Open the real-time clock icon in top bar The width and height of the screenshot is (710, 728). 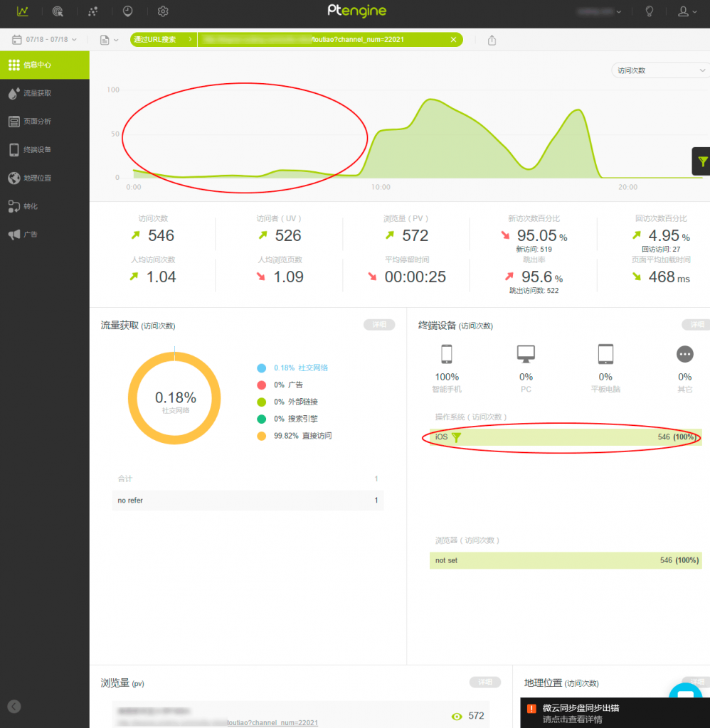[127, 11]
